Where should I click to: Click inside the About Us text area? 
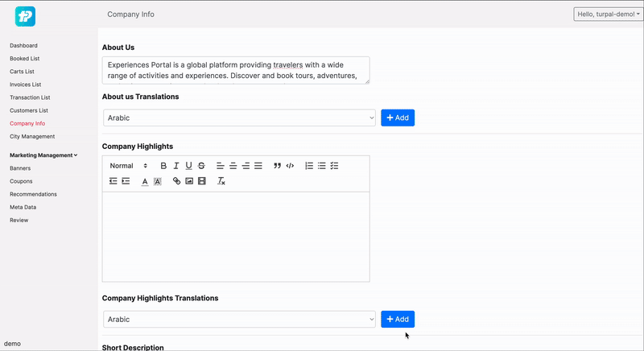(236, 70)
